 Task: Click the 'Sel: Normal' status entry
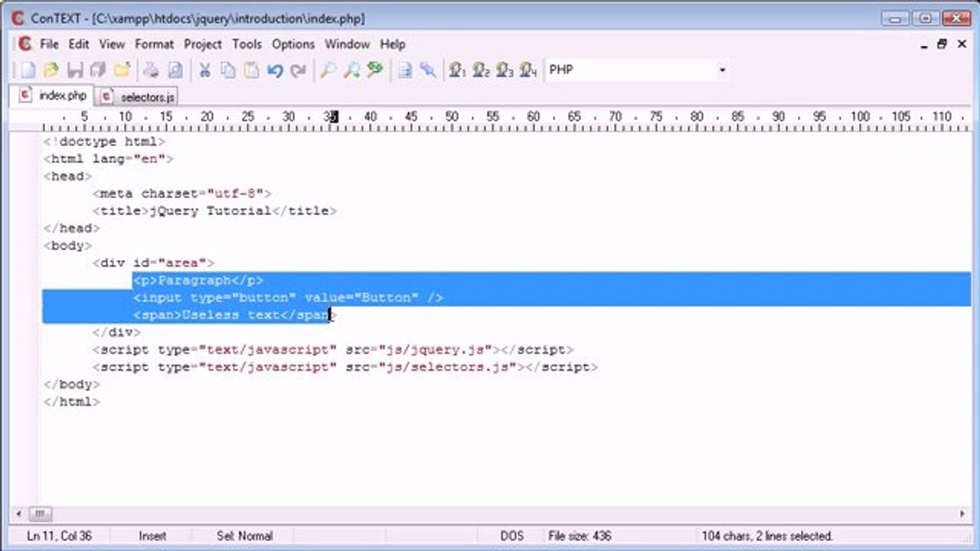244,536
